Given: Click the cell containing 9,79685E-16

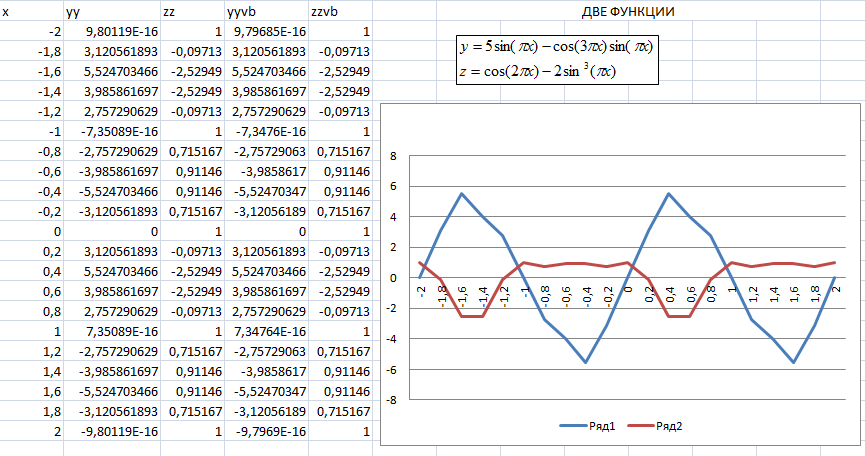Looking at the screenshot, I should pyautogui.click(x=266, y=31).
